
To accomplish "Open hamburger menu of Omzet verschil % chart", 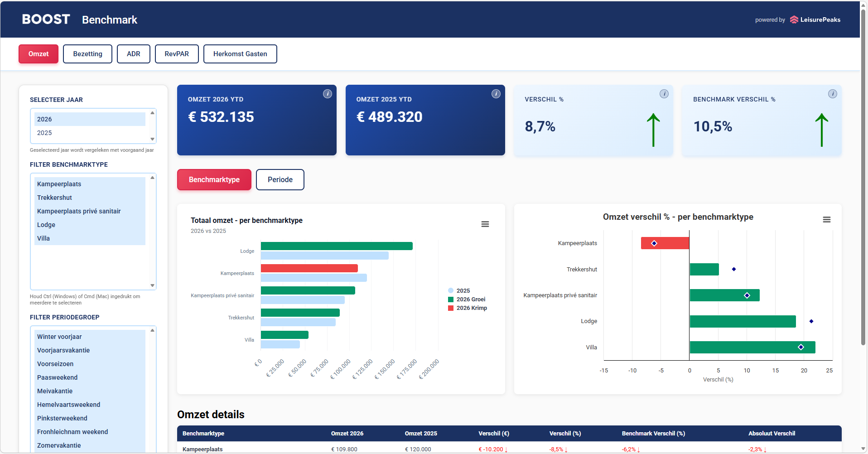I will [x=826, y=220].
